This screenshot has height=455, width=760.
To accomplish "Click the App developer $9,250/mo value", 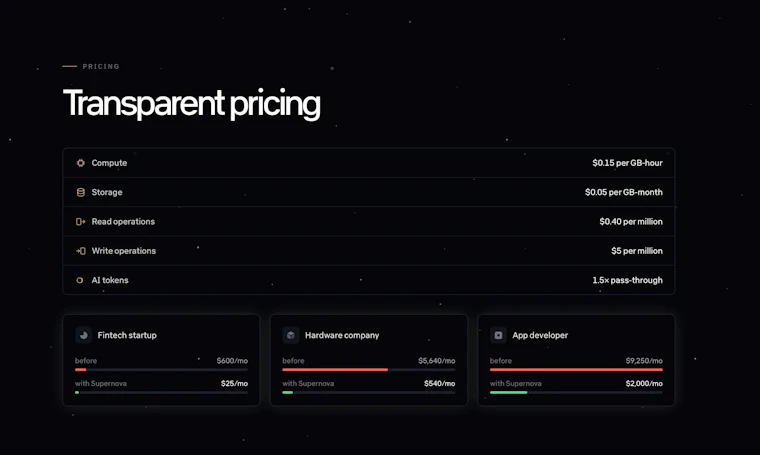I will pos(644,361).
